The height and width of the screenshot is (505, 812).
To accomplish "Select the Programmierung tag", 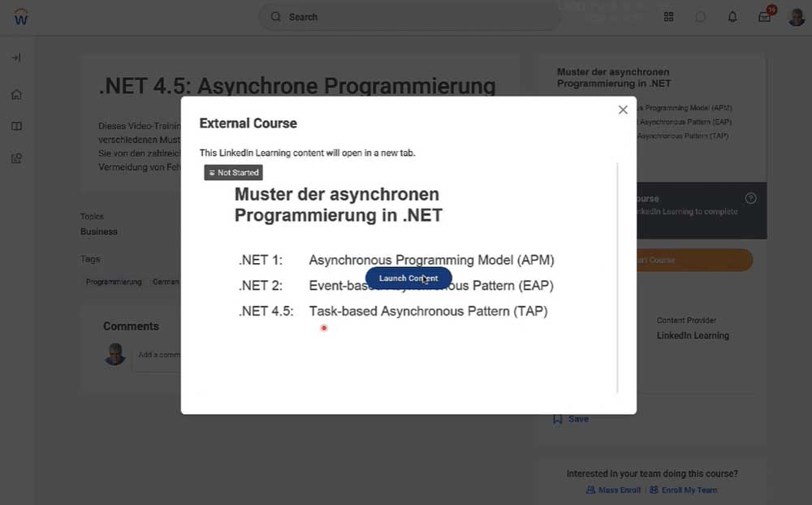I will point(114,282).
